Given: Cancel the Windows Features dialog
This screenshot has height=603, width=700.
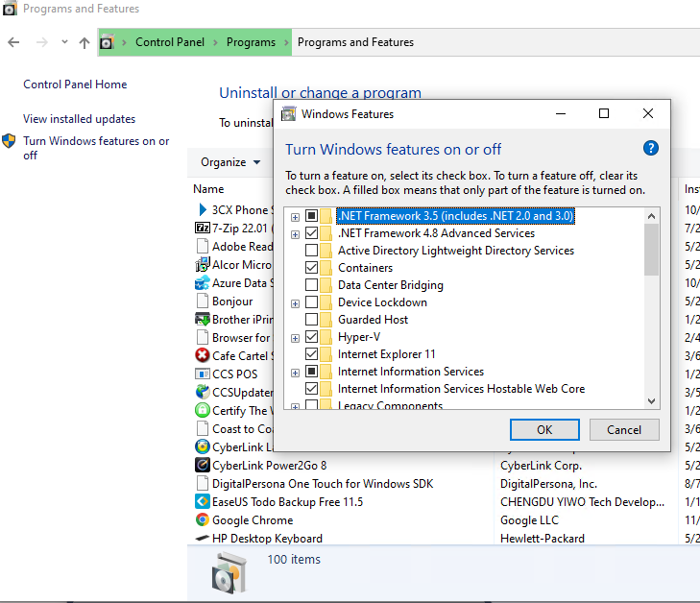Looking at the screenshot, I should coord(624,430).
